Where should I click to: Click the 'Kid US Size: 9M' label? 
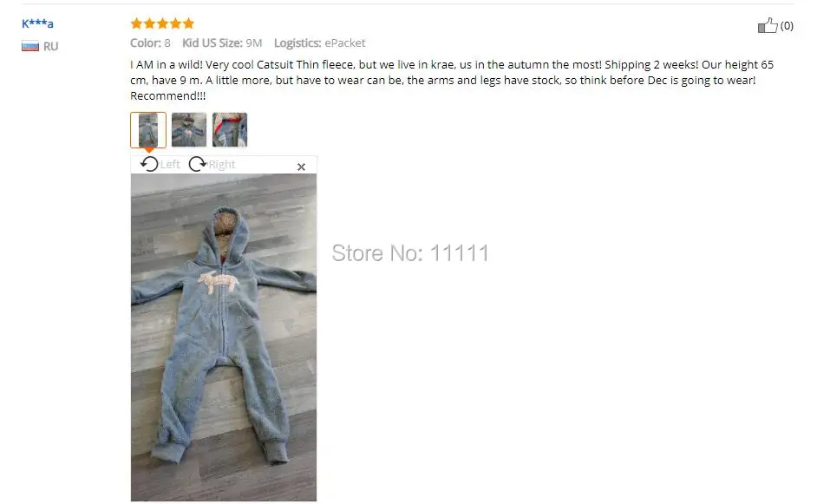click(222, 43)
